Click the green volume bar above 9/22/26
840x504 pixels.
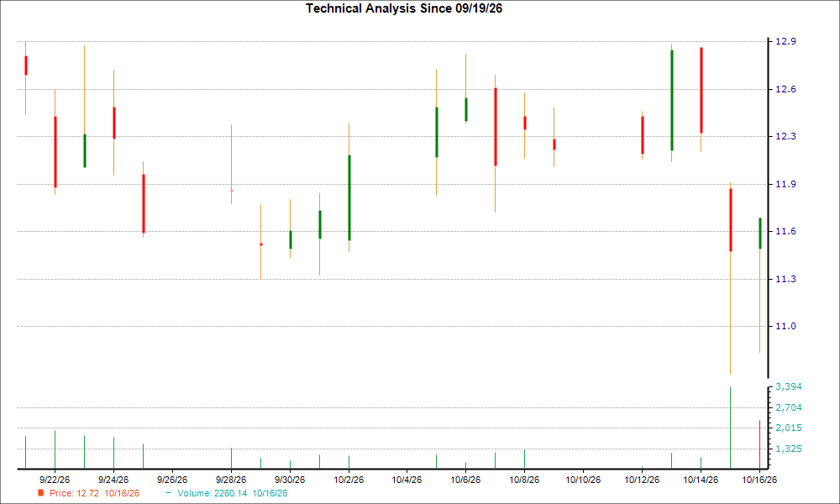click(55, 449)
